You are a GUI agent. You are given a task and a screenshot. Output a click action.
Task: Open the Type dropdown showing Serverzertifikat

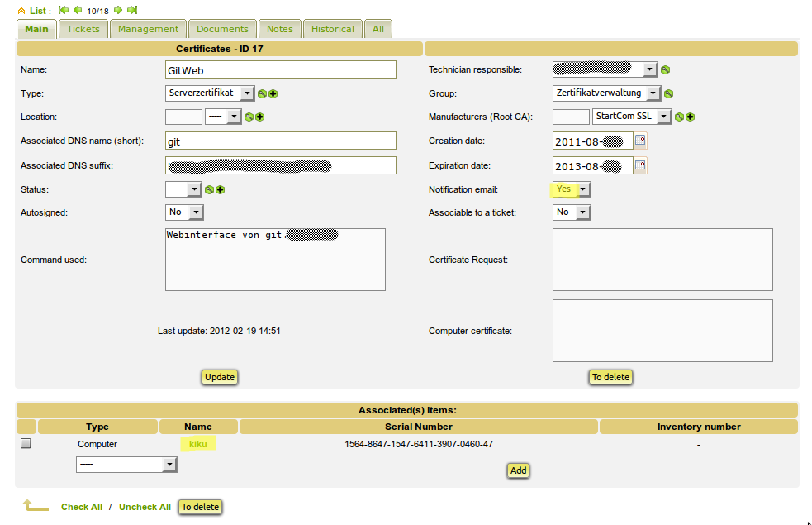[x=211, y=93]
